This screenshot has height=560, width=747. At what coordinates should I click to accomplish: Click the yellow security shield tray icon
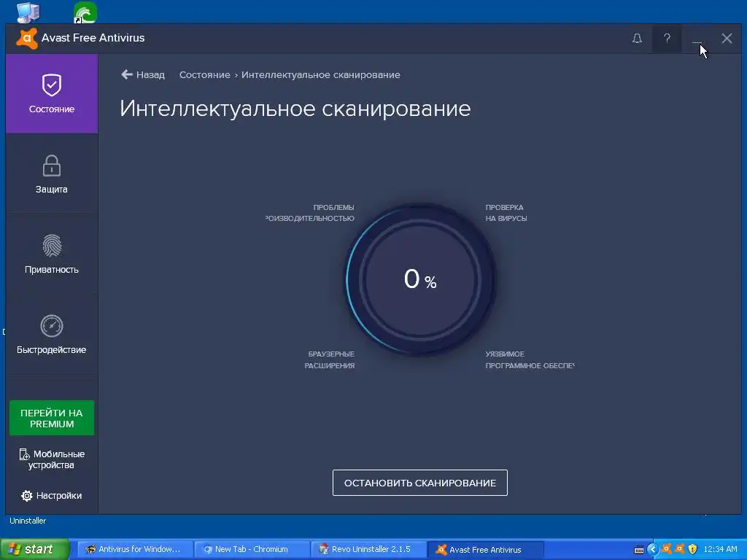coord(693,550)
